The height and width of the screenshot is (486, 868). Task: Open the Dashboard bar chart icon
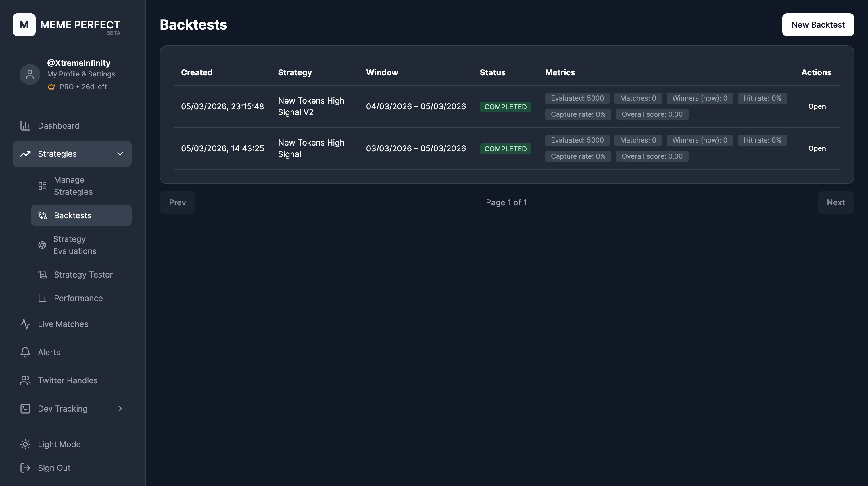point(25,126)
